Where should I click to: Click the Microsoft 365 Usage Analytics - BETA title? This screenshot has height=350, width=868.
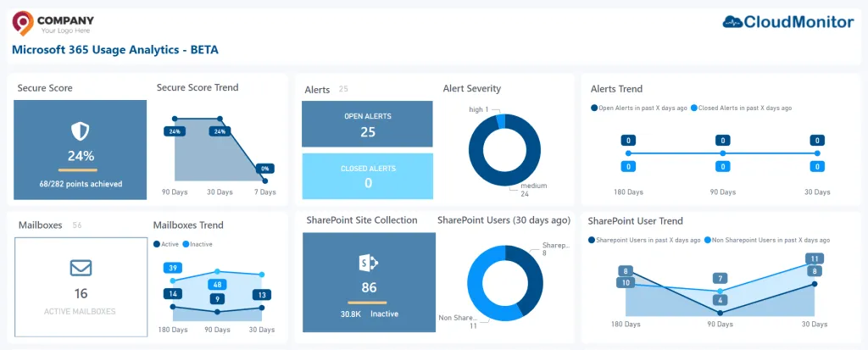tap(115, 50)
